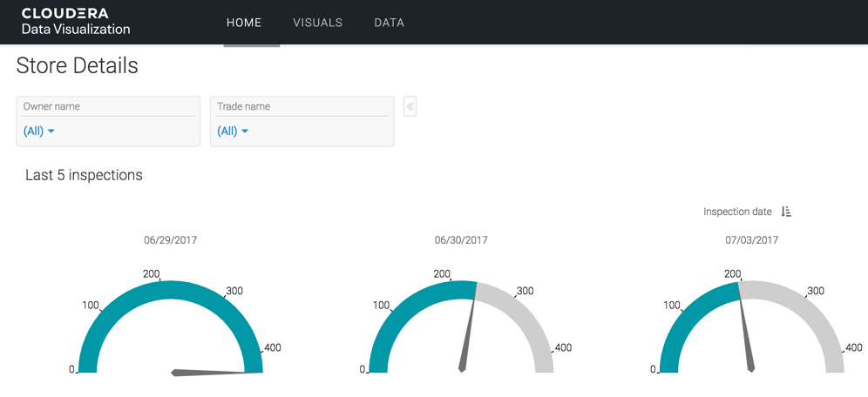
Task: Open the DATA tab
Action: [x=389, y=23]
